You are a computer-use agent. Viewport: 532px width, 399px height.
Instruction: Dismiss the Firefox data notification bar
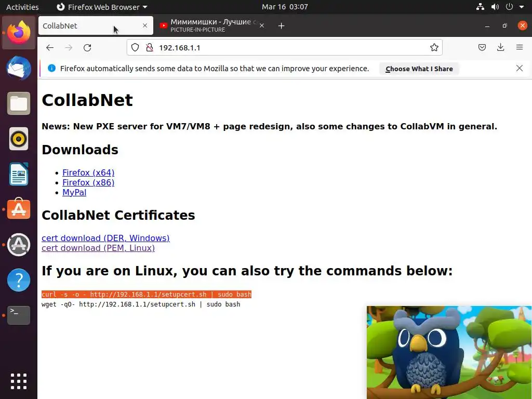tap(519, 68)
